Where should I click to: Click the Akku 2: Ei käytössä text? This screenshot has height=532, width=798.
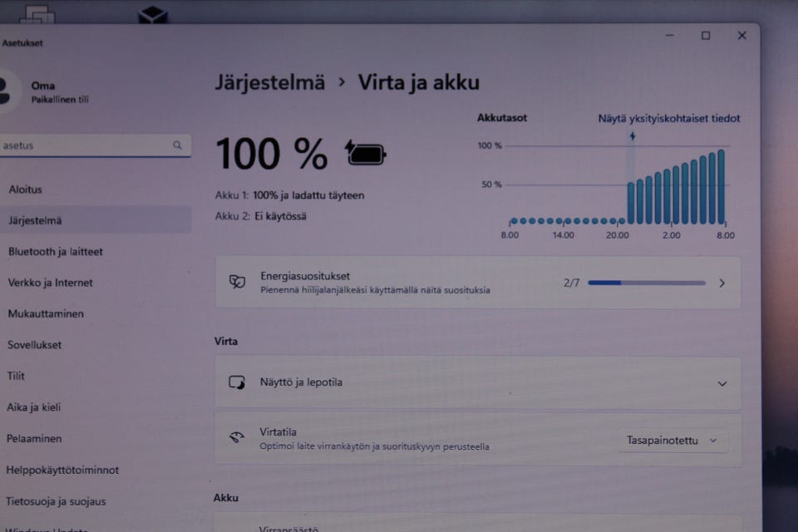point(260,216)
